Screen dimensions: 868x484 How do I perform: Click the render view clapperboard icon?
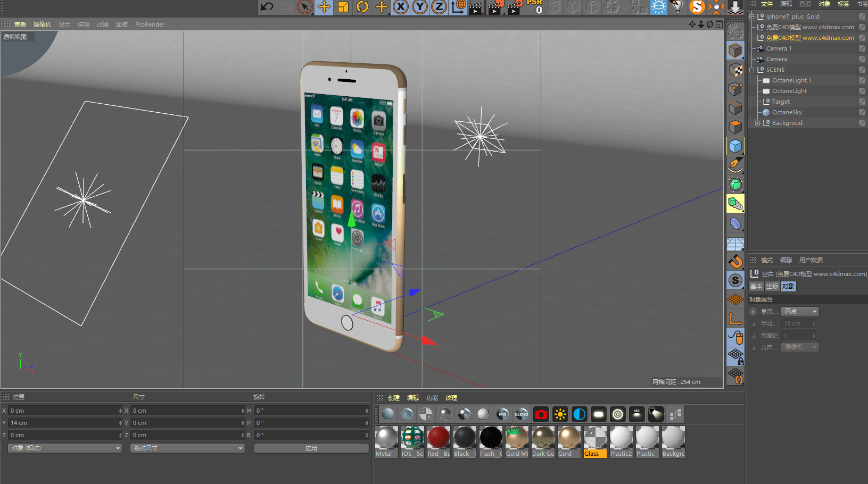pos(476,7)
